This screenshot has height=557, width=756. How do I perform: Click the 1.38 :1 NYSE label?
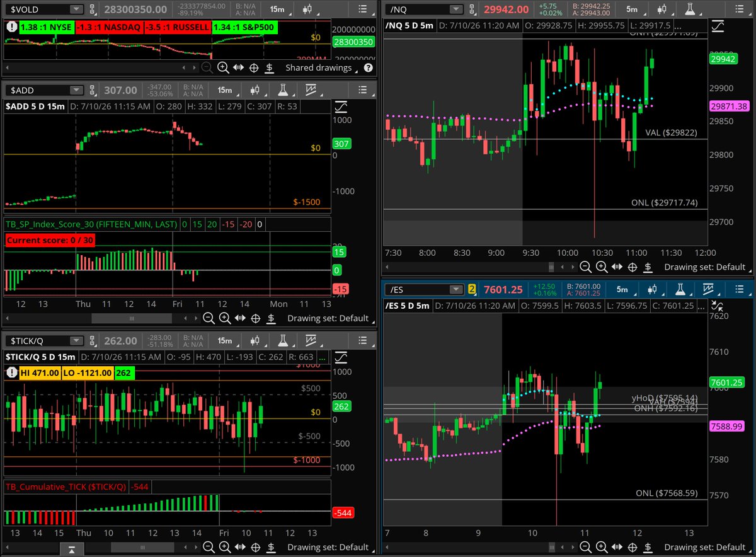coord(46,27)
